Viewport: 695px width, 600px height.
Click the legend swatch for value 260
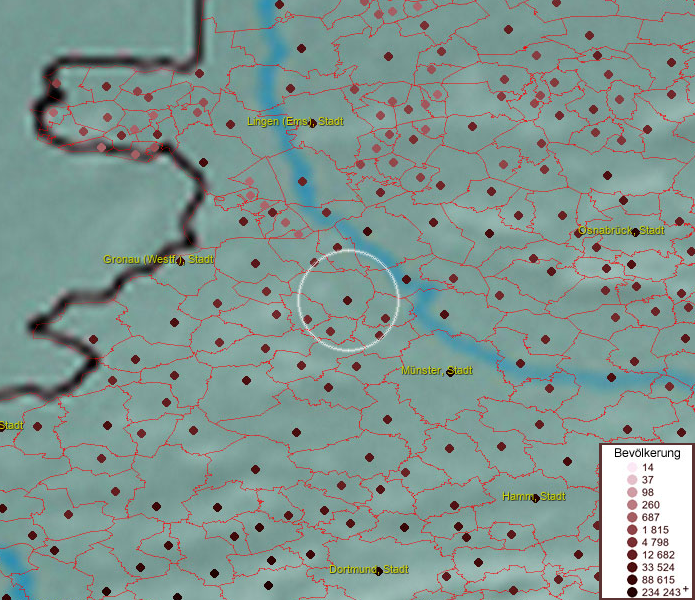632,505
